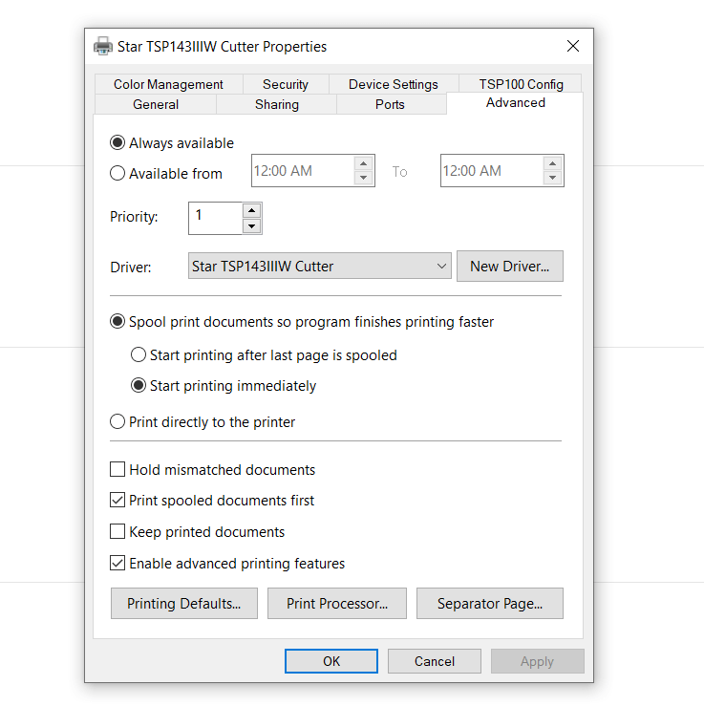Click the printer icon in the title bar
This screenshot has width=704, height=728.
click(103, 46)
